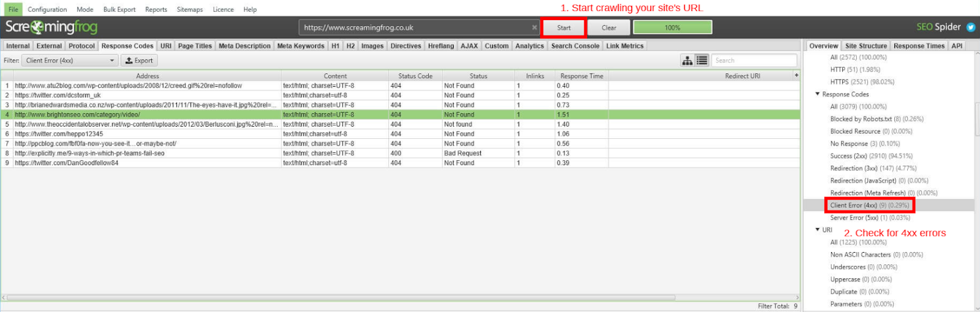The image size is (980, 312).
Task: Click the Search box above the table
Action: [755, 61]
